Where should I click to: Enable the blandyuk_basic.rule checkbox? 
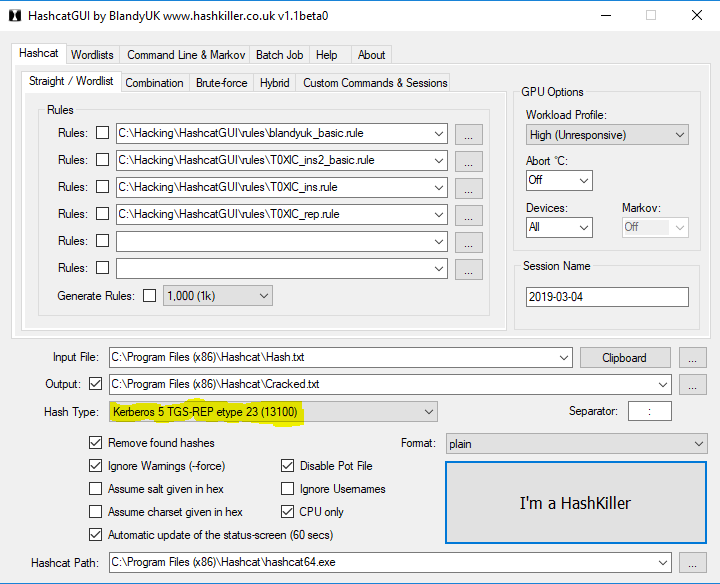pos(102,133)
